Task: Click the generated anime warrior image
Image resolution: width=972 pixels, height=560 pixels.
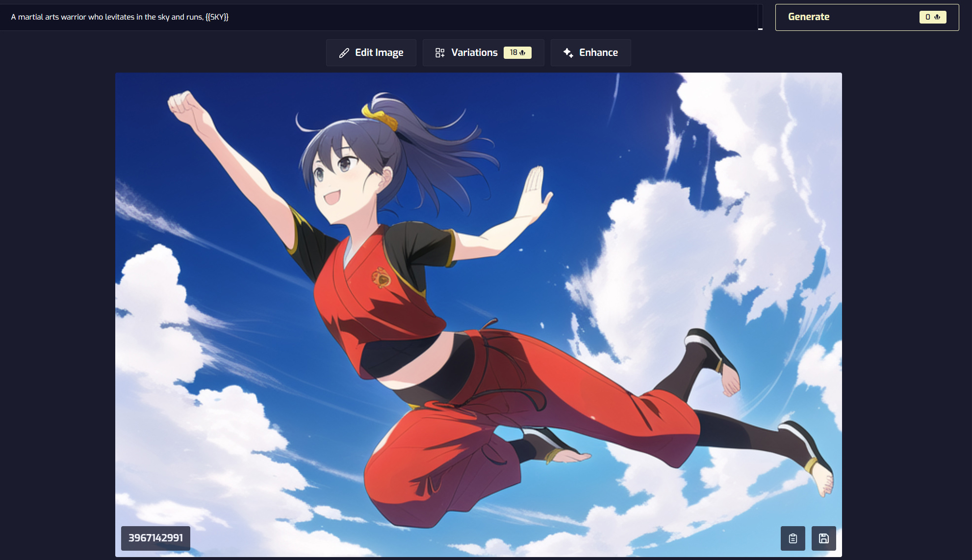Action: [x=478, y=314]
